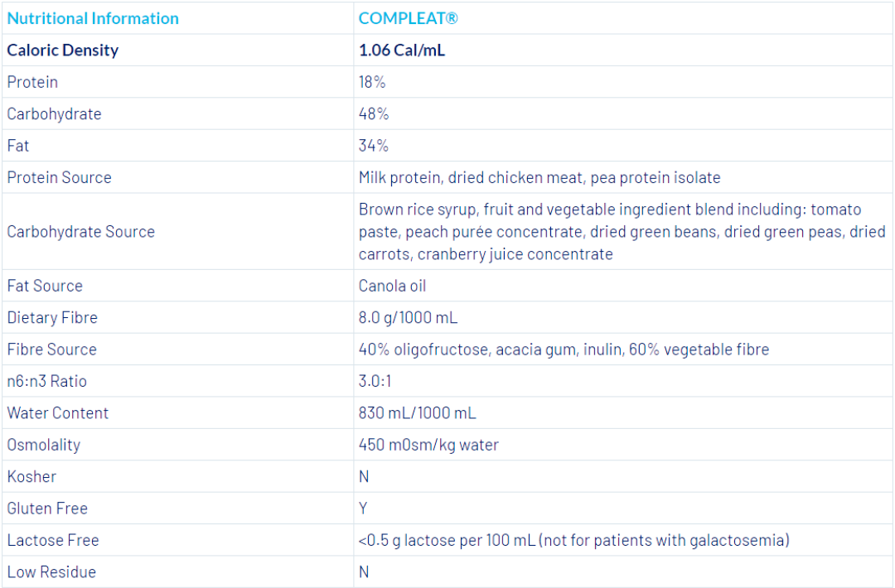Click the 34% fat value

coord(374,146)
